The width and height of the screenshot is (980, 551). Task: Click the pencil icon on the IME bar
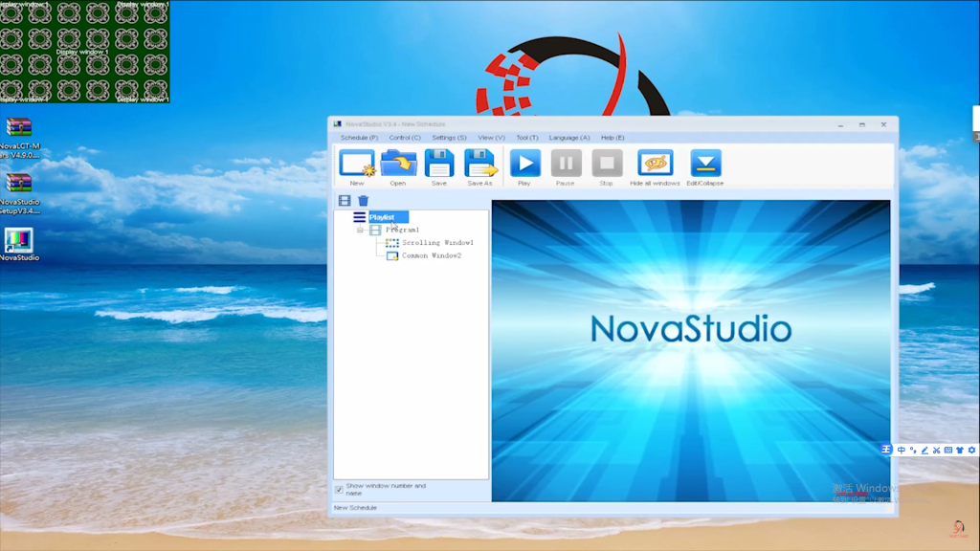click(x=924, y=450)
